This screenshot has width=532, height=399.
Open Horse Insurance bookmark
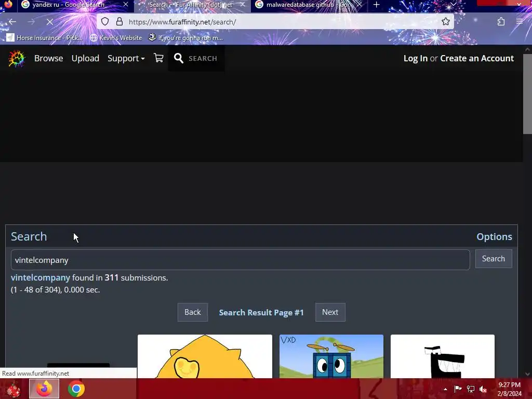(x=45, y=37)
